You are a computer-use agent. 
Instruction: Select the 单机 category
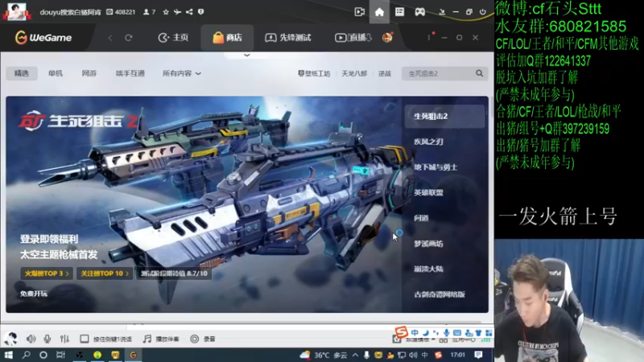(x=56, y=73)
